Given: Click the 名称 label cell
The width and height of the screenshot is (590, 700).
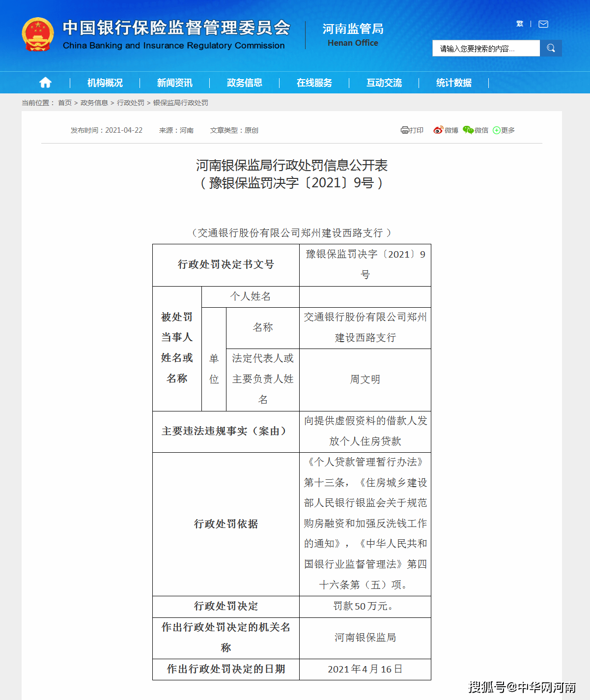Looking at the screenshot, I should point(263,328).
